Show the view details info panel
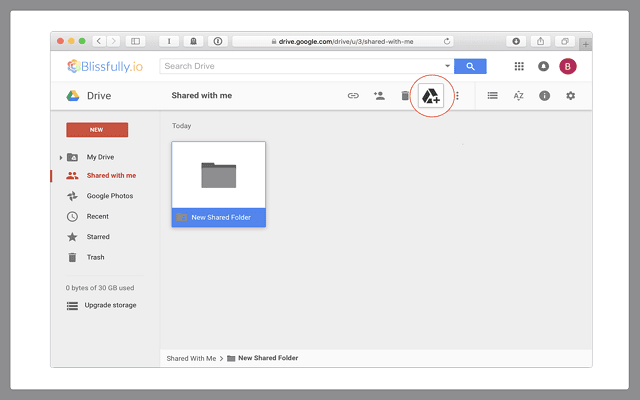 (x=545, y=96)
